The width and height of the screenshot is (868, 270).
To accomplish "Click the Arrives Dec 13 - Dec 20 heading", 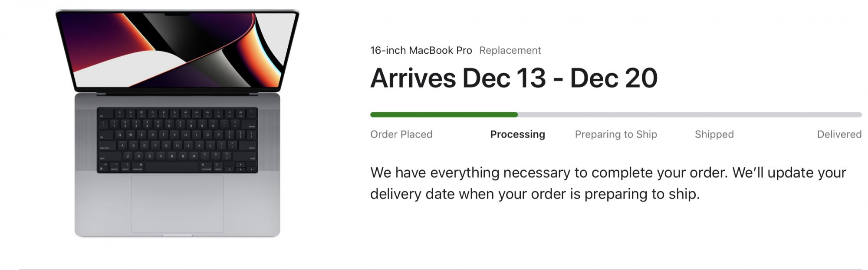I will click(514, 78).
